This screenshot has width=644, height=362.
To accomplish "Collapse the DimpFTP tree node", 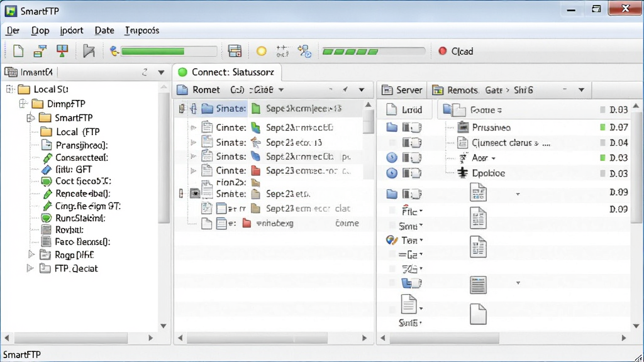I will (x=23, y=104).
